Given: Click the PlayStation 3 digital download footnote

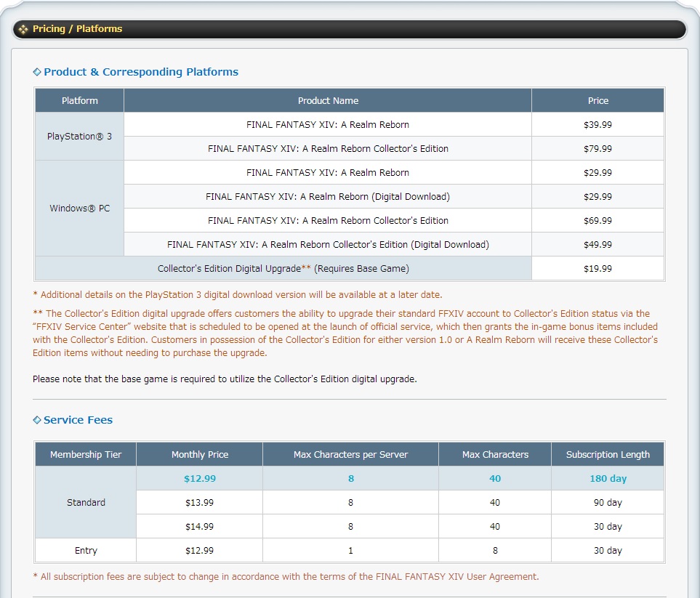Looking at the screenshot, I should [238, 294].
